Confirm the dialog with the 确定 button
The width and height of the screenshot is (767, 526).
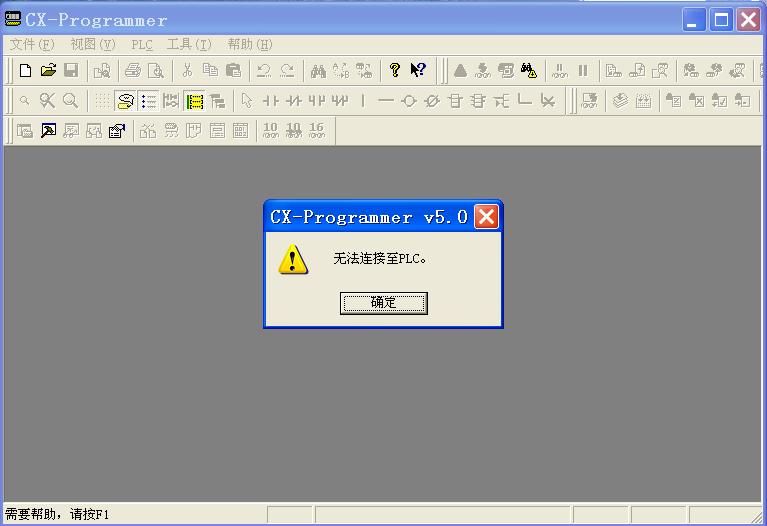(384, 303)
